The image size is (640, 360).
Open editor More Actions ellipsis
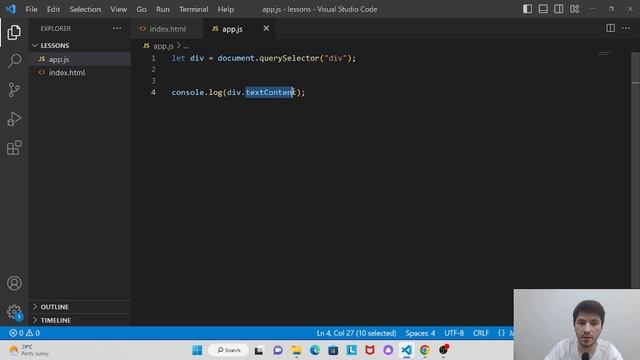pos(626,28)
